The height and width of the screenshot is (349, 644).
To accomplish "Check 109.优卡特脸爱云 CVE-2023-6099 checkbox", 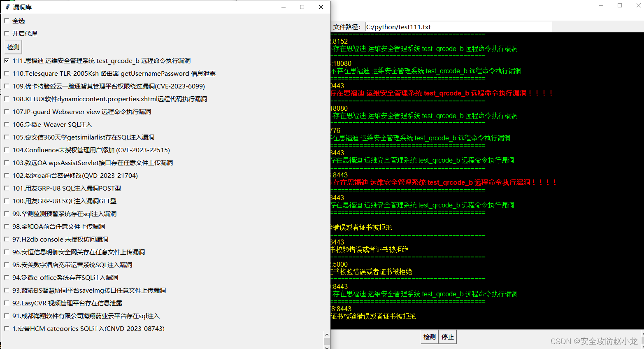I will (x=7, y=86).
